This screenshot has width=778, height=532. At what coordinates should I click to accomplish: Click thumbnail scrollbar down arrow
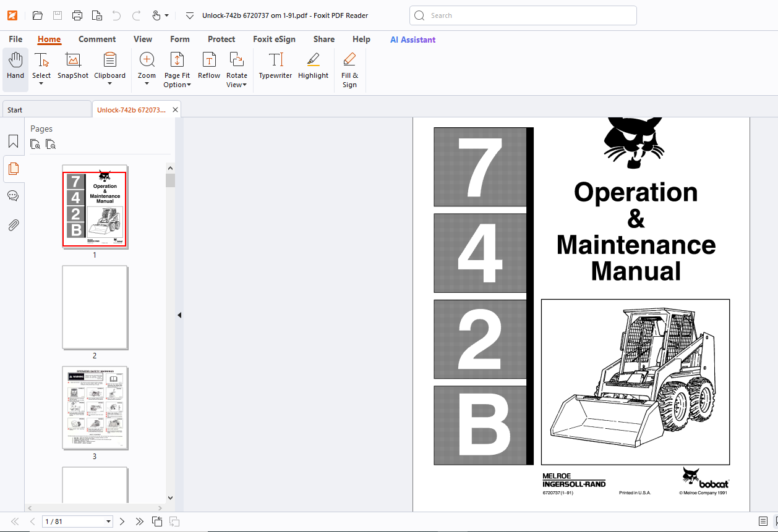[170, 497]
